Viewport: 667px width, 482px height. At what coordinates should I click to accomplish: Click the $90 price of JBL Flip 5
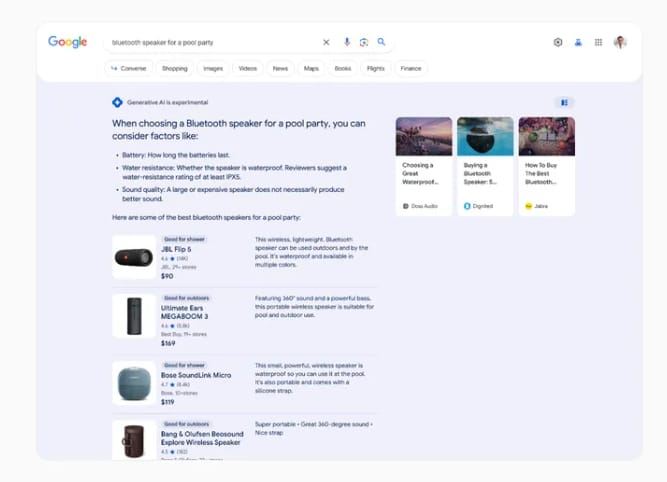tap(167, 276)
